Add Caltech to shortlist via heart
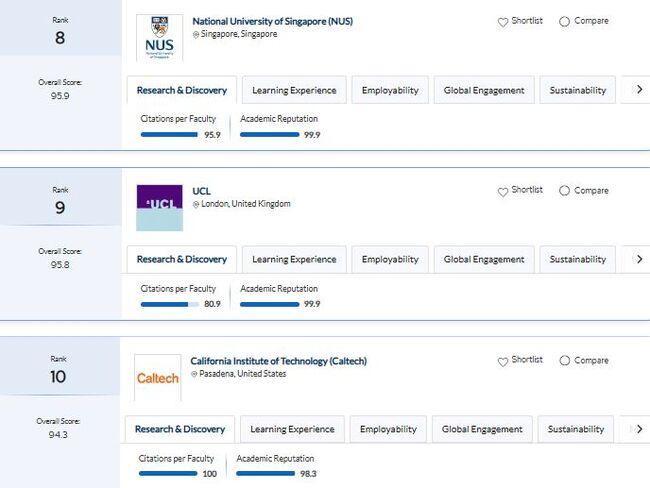This screenshot has height=488, width=650. (x=503, y=360)
